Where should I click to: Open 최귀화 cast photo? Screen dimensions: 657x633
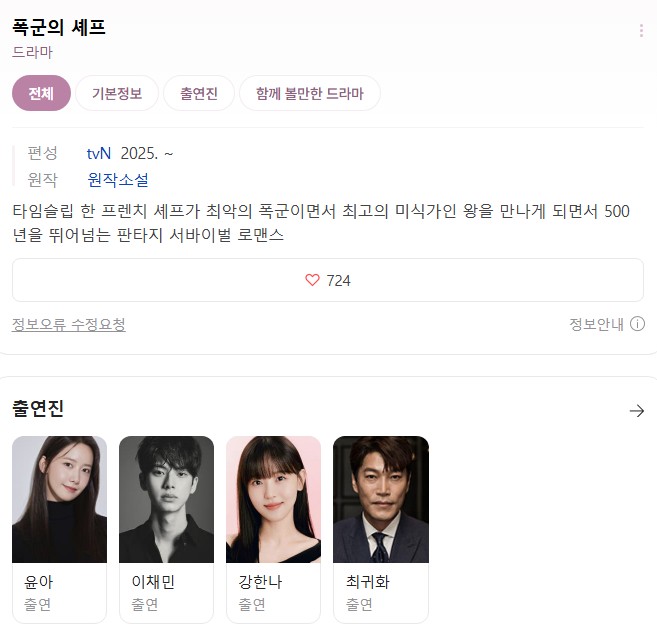(x=381, y=499)
